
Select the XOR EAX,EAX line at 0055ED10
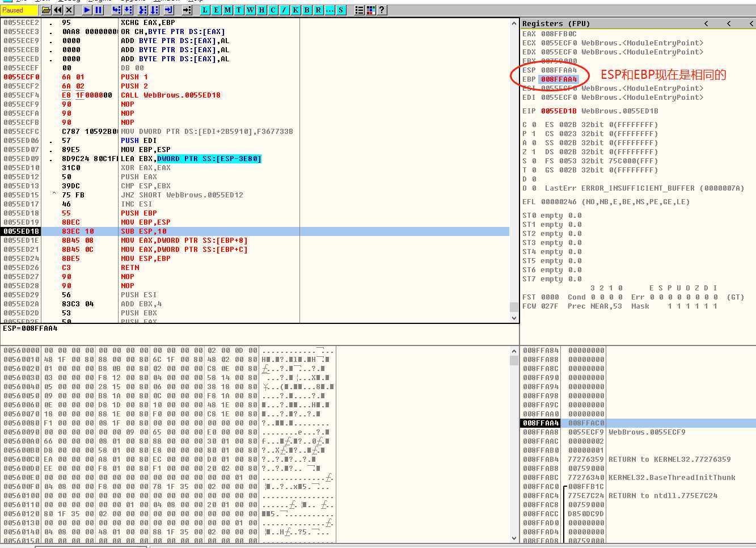coord(255,168)
